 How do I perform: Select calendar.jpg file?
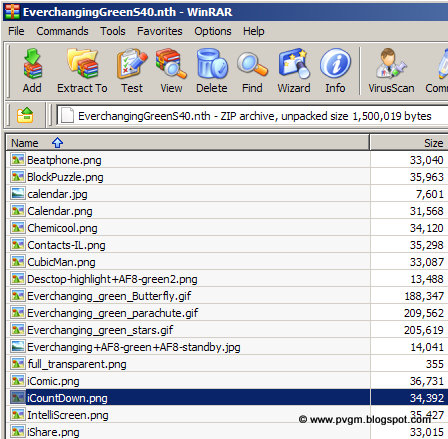coord(57,194)
